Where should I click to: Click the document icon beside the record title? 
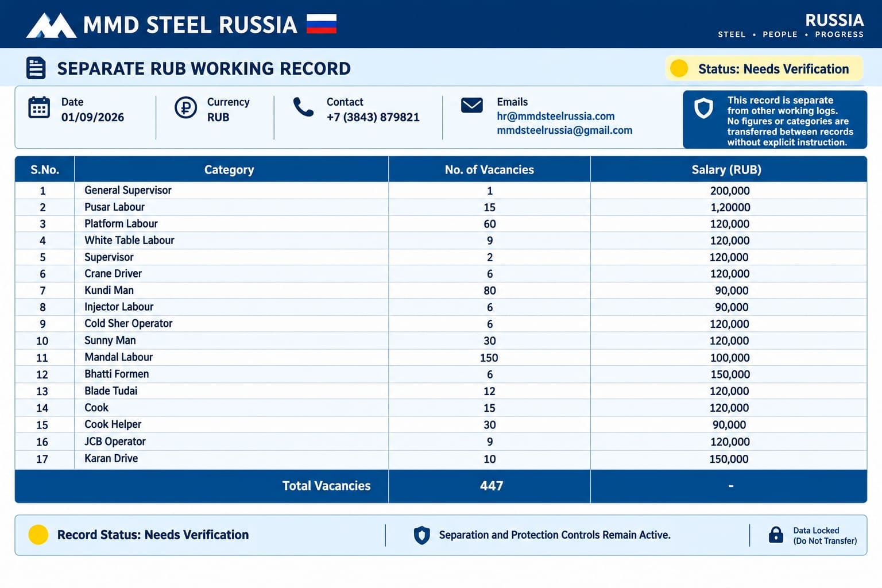click(x=36, y=68)
